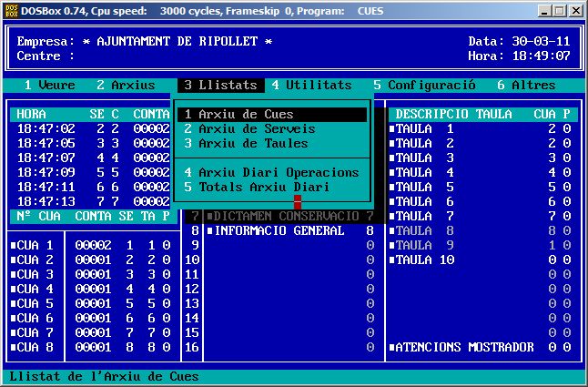Select the CUA 5 queue row
Viewport: 588px width, 387px height.
[x=35, y=304]
